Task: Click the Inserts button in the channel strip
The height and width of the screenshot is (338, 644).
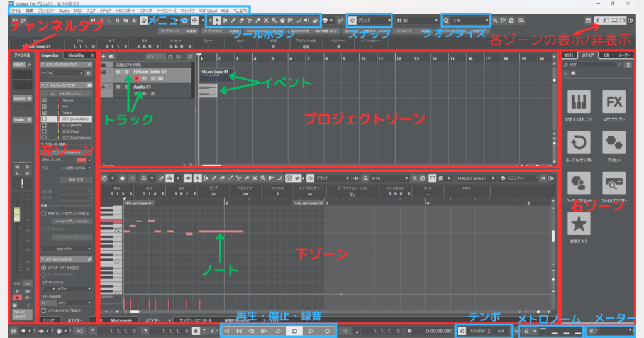Action: (22, 99)
